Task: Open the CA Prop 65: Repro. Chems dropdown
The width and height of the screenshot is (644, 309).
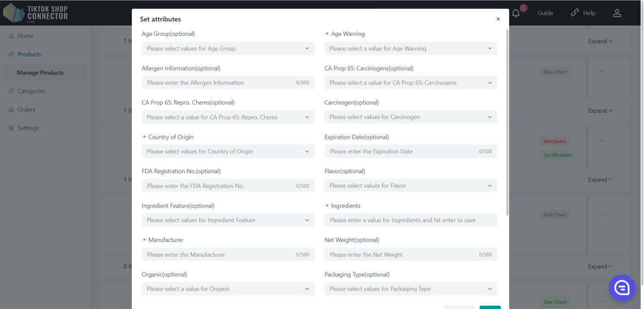Action: 228,117
